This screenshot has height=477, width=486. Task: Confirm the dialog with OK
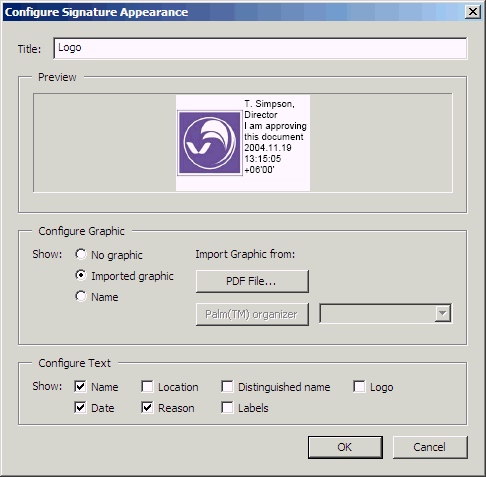(x=345, y=447)
